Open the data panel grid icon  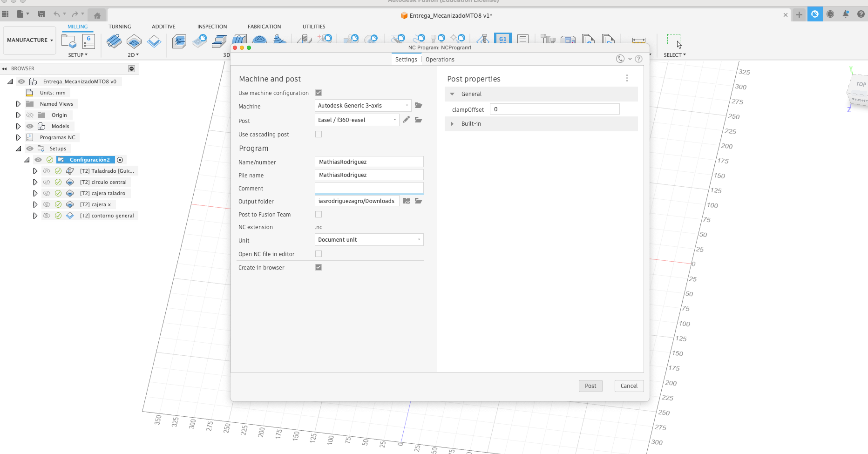tap(6, 14)
